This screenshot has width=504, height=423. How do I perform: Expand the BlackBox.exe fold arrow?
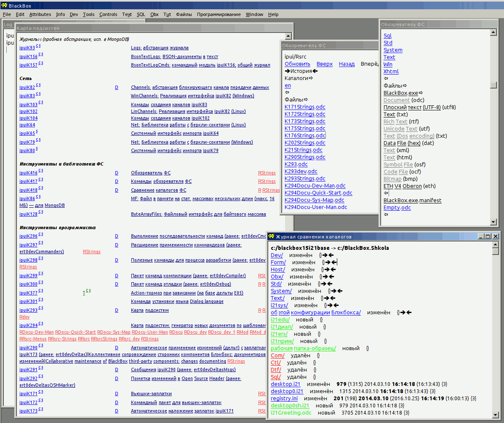(421, 93)
